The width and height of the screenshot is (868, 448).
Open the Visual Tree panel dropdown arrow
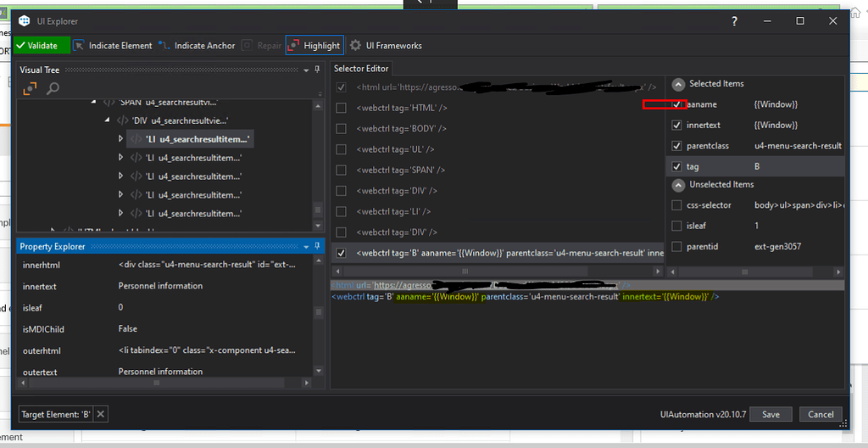[307, 70]
